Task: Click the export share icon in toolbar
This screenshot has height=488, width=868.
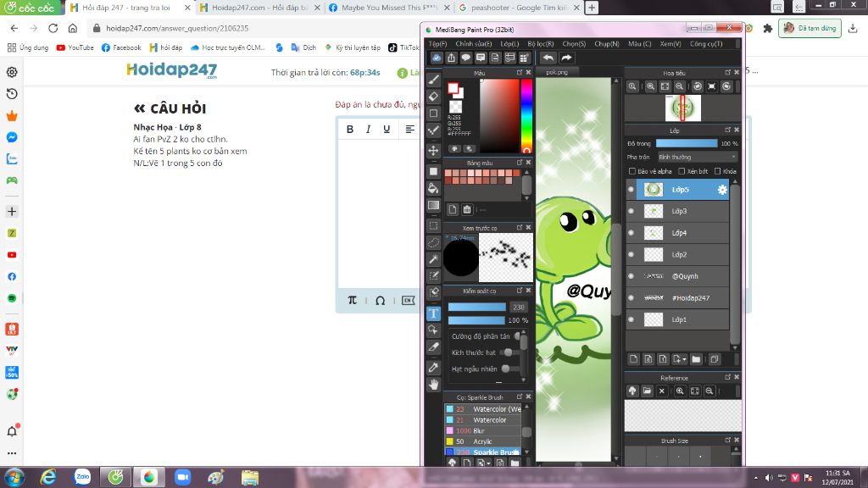Action: 452,58
